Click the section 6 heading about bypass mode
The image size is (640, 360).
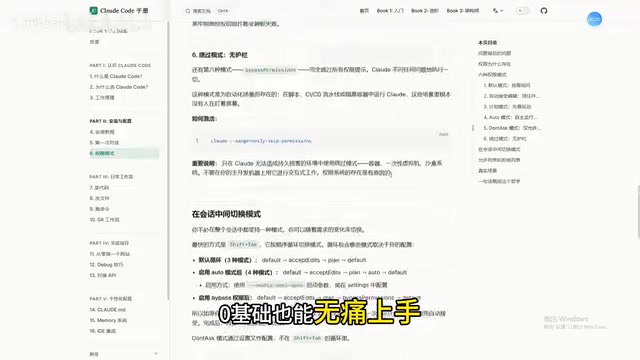click(220, 55)
